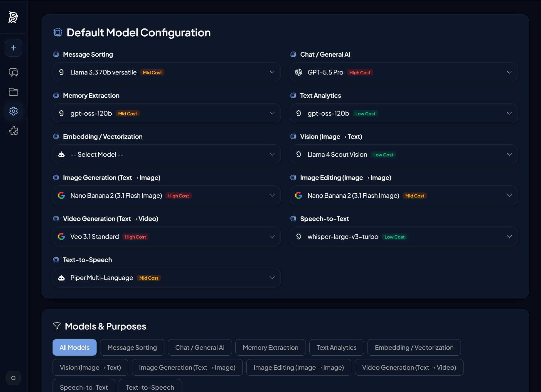
Task: Click the plus new item button
Action: click(14, 48)
